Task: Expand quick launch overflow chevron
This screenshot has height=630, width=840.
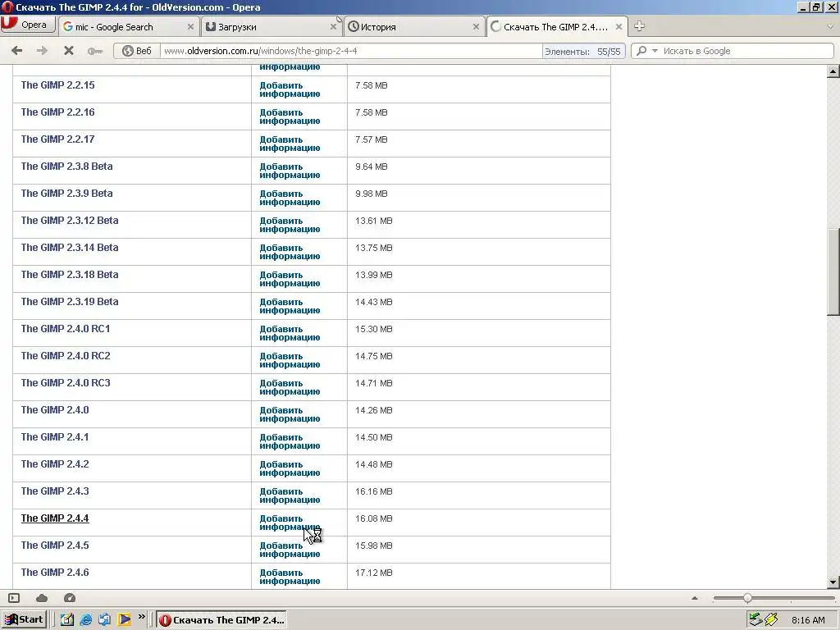Action: click(141, 617)
